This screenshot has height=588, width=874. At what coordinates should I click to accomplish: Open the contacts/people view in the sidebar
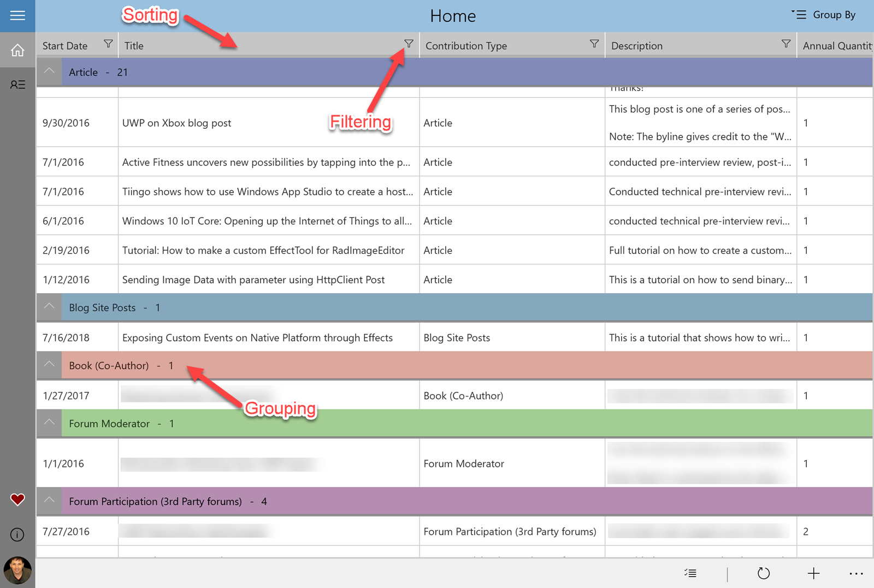[x=17, y=84]
